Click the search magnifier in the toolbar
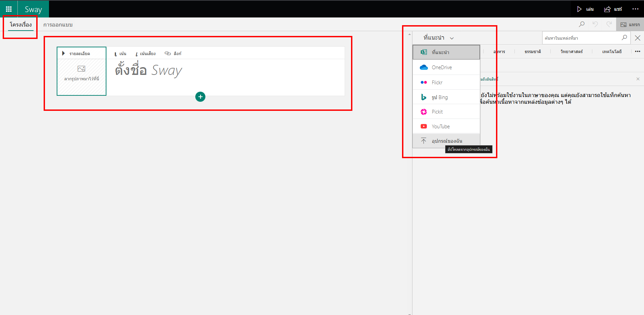This screenshot has height=315, width=644. (x=582, y=24)
